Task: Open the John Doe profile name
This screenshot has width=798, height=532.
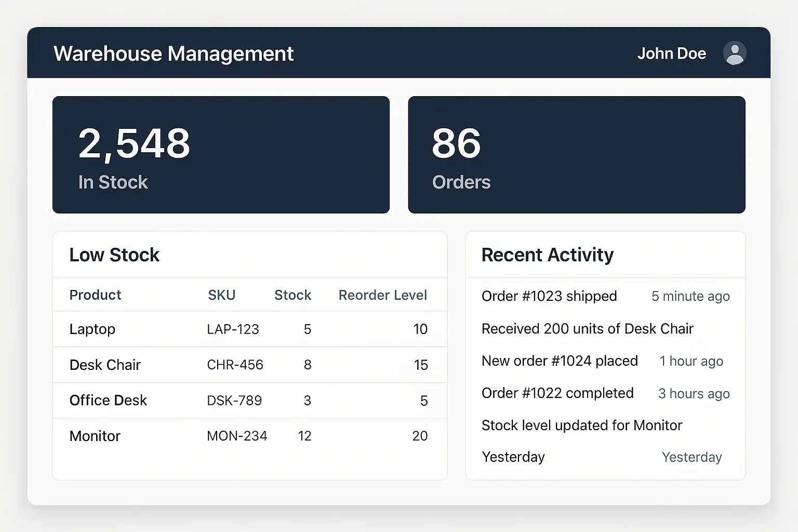Action: tap(671, 54)
